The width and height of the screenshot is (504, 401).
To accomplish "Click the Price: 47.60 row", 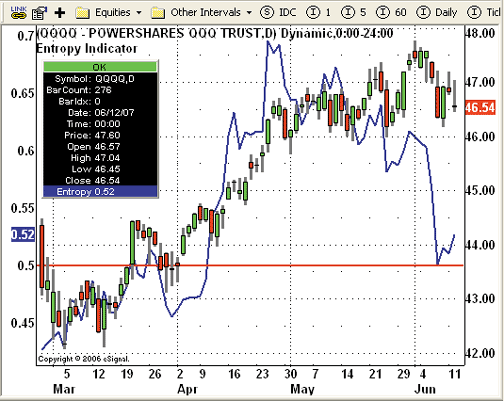I will pos(100,135).
